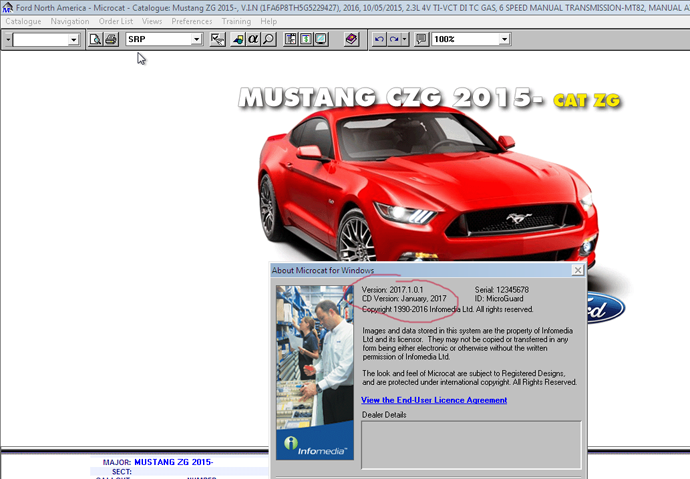The image size is (690, 479).
Task: Expand the redo history dropdown arrow
Action: pyautogui.click(x=404, y=39)
